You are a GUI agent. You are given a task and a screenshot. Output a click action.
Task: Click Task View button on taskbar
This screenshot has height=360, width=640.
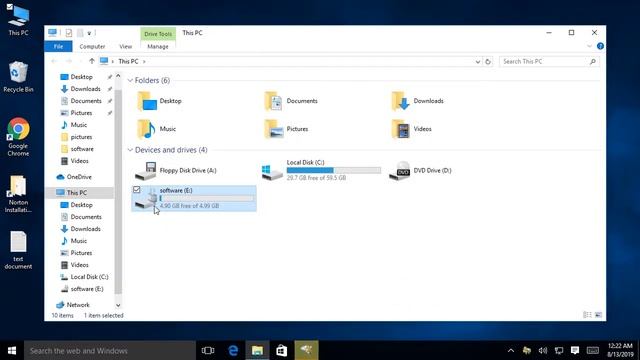[208, 350]
